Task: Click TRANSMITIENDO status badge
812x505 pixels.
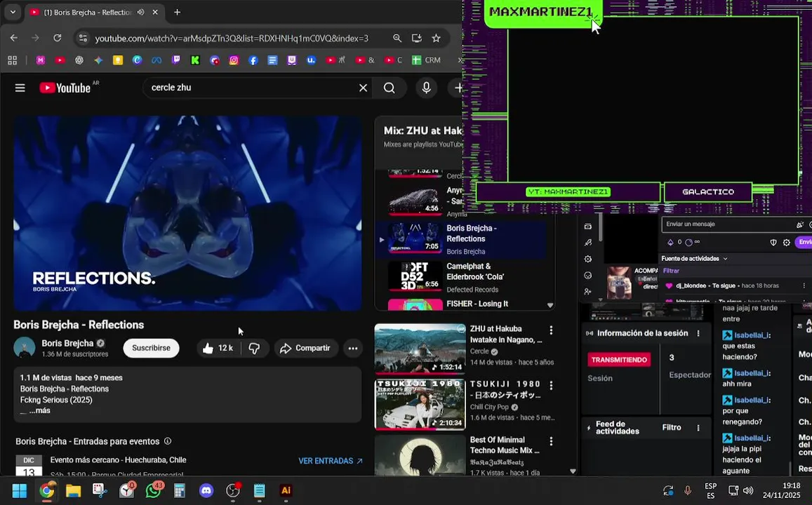Action: pos(619,360)
